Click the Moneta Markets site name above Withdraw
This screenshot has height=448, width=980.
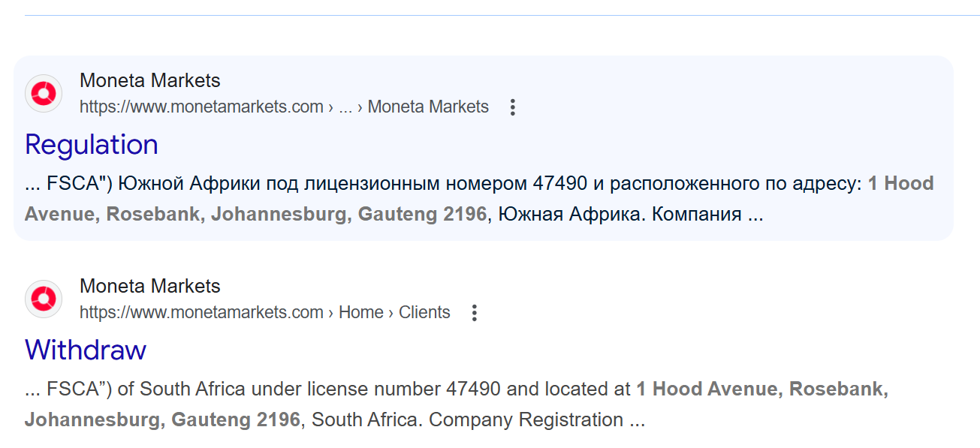point(150,286)
